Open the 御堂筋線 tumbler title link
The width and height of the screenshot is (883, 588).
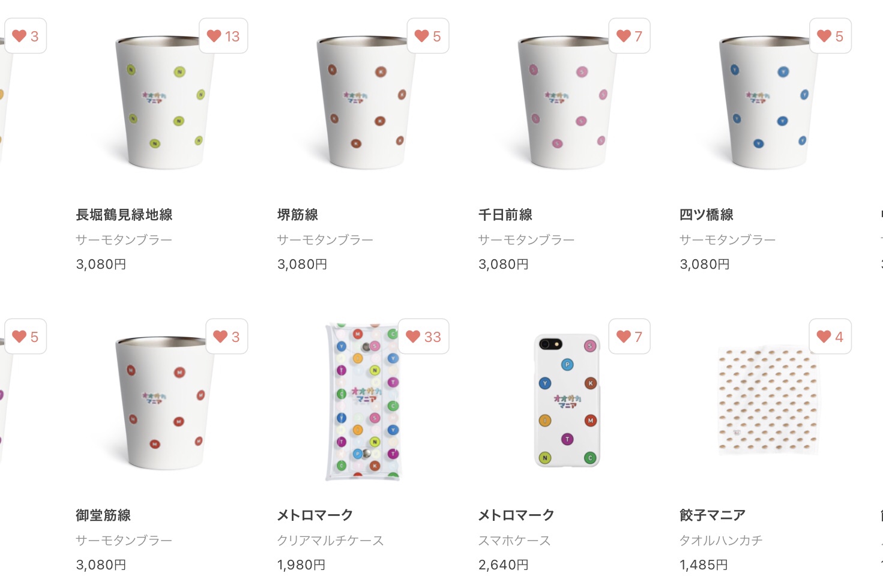tap(103, 515)
